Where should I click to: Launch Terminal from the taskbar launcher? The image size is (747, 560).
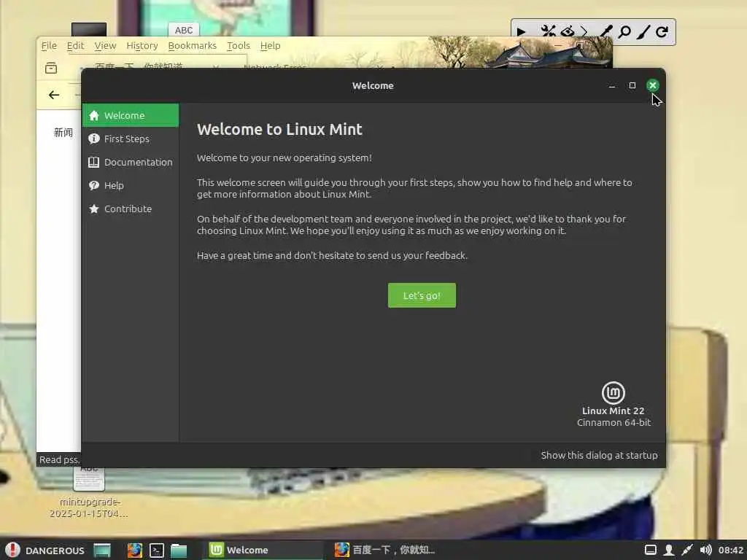[x=157, y=550]
